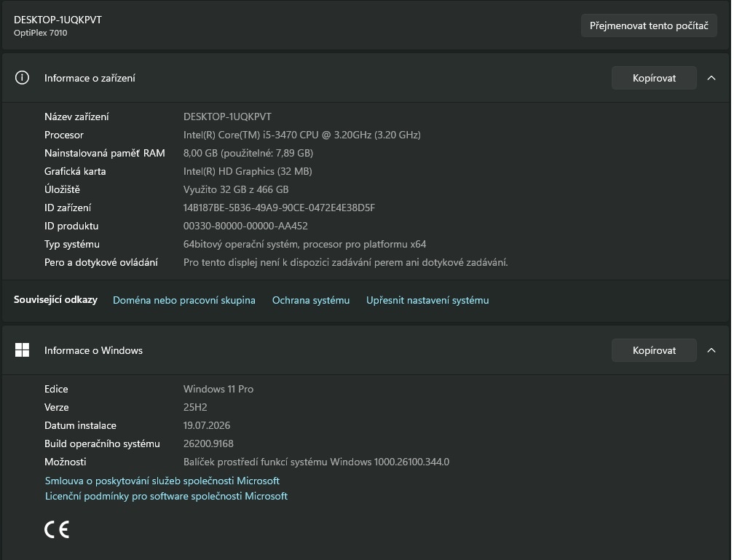Click the Grafická karta label
Image resolution: width=734 pixels, height=560 pixels.
click(x=75, y=171)
